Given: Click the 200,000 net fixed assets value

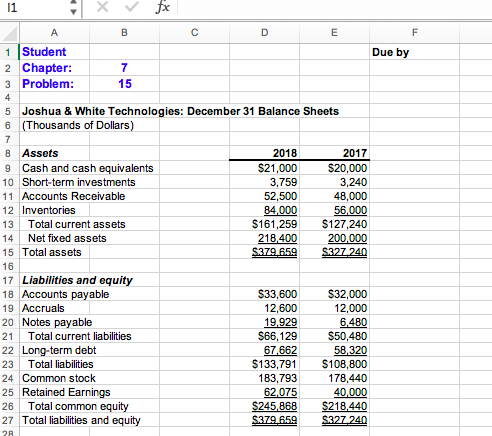Looking at the screenshot, I should [347, 238].
